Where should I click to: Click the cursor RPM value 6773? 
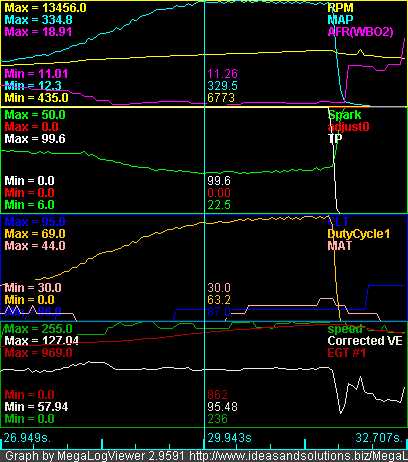[x=221, y=98]
